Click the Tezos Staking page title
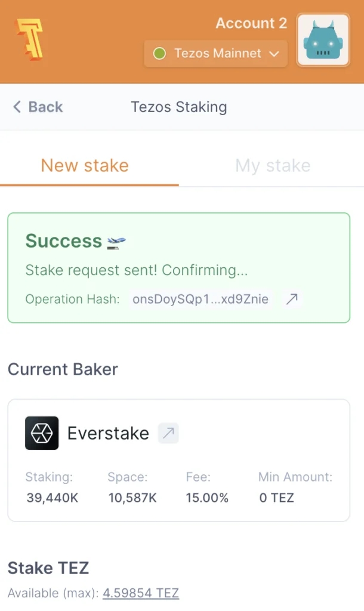Image resolution: width=364 pixels, height=611 pixels. (179, 107)
